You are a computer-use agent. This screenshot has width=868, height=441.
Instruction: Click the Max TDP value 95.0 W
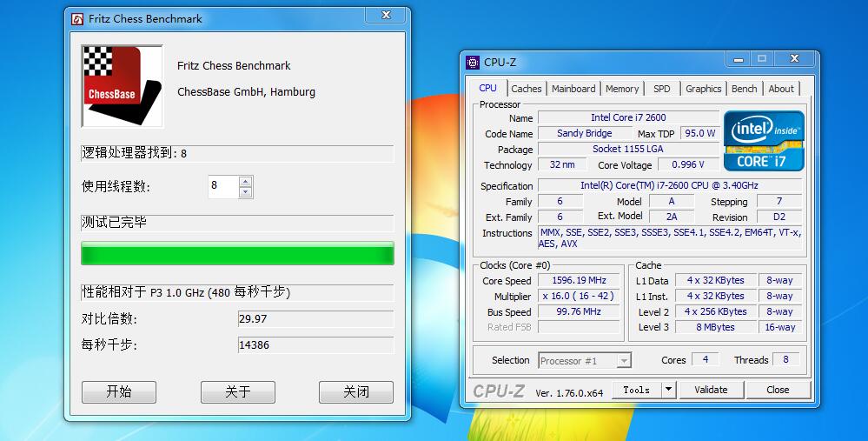pos(699,133)
